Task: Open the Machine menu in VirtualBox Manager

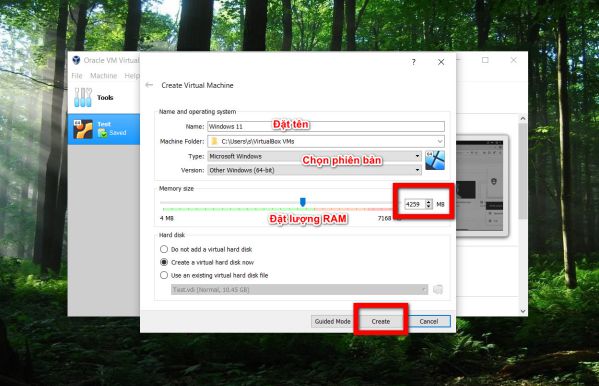Action: [x=104, y=76]
